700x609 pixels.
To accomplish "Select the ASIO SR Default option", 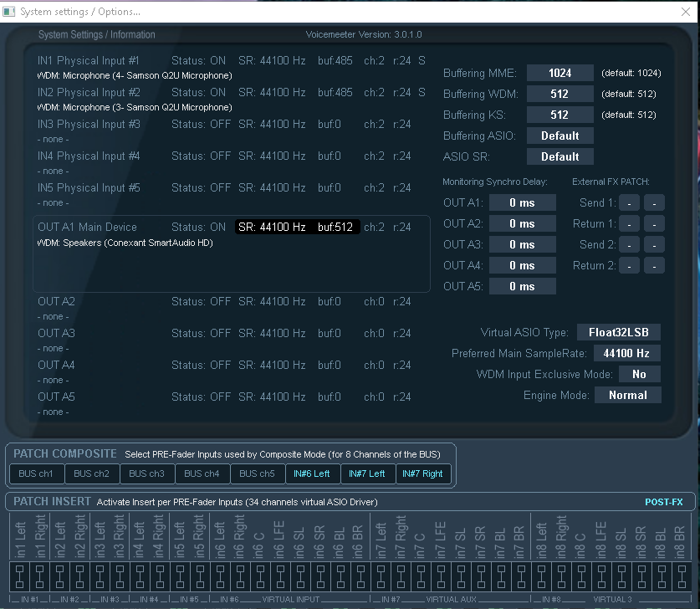I will coord(559,156).
